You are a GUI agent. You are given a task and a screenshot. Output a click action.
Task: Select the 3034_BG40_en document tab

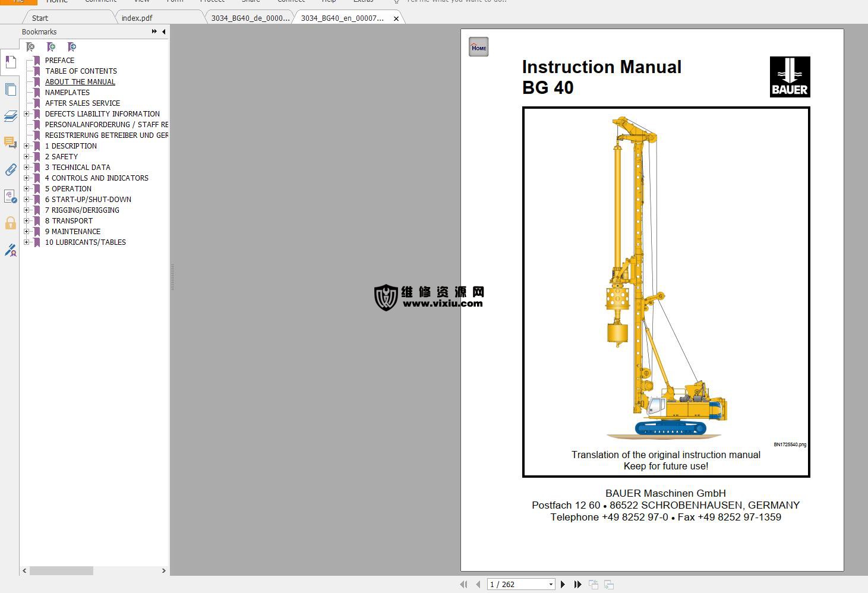point(343,18)
